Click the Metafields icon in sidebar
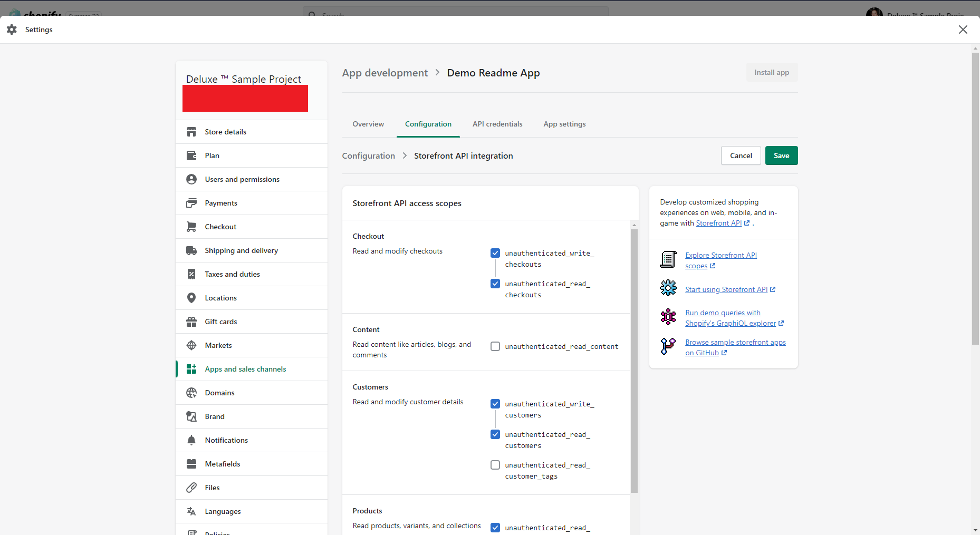Image resolution: width=980 pixels, height=535 pixels. (191, 464)
